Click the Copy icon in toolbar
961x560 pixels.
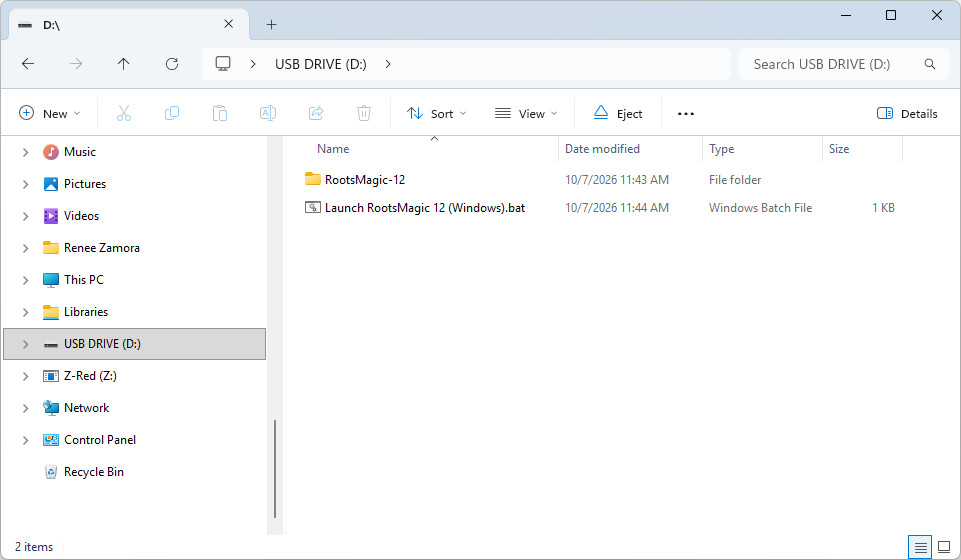pyautogui.click(x=172, y=113)
